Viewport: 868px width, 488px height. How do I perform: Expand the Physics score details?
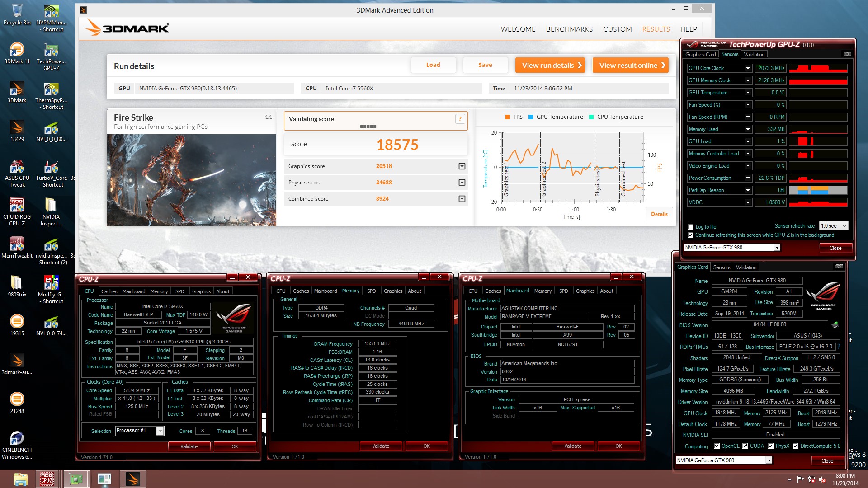(x=462, y=183)
